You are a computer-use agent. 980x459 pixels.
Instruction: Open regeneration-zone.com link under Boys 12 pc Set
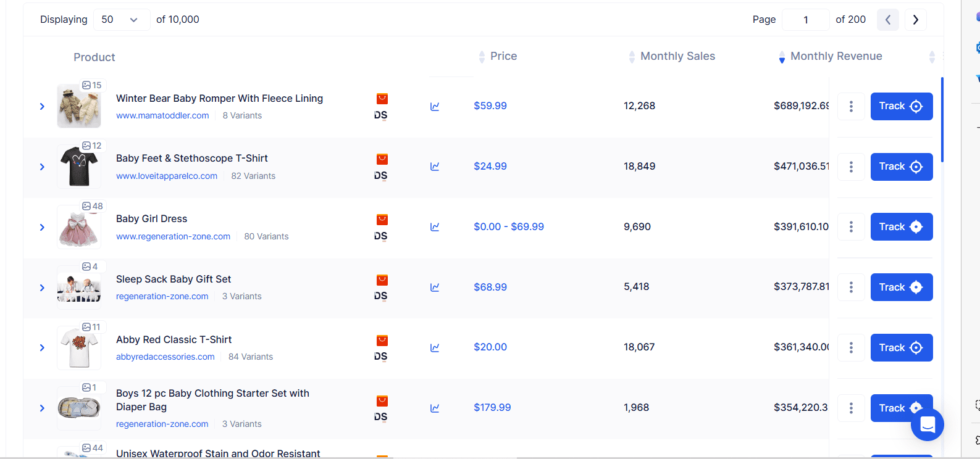pyautogui.click(x=162, y=424)
